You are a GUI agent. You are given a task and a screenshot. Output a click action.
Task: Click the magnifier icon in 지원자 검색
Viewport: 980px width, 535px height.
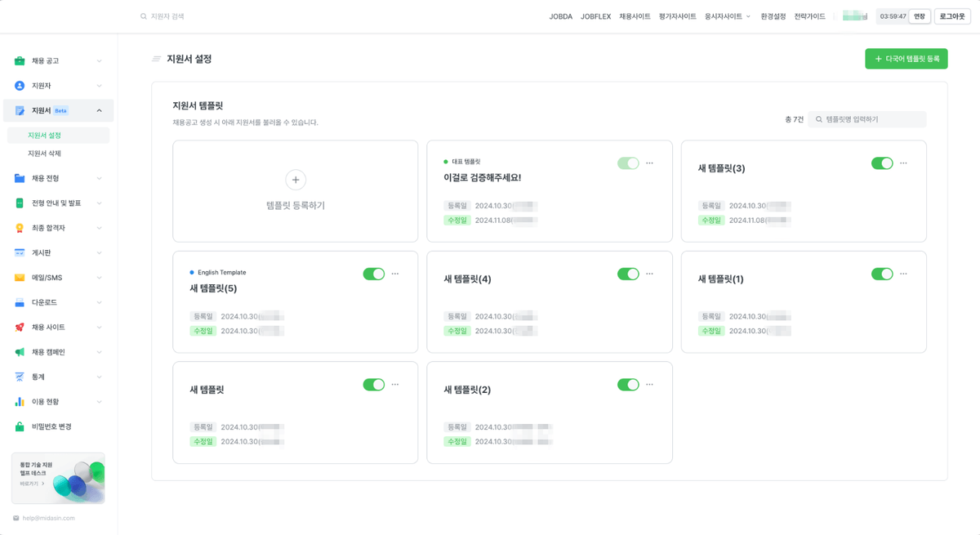[x=144, y=16]
